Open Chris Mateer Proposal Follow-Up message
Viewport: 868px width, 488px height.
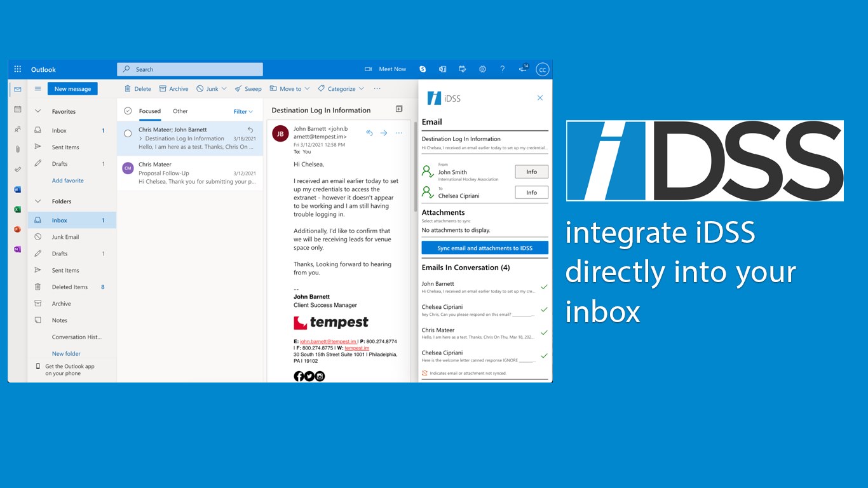point(190,173)
